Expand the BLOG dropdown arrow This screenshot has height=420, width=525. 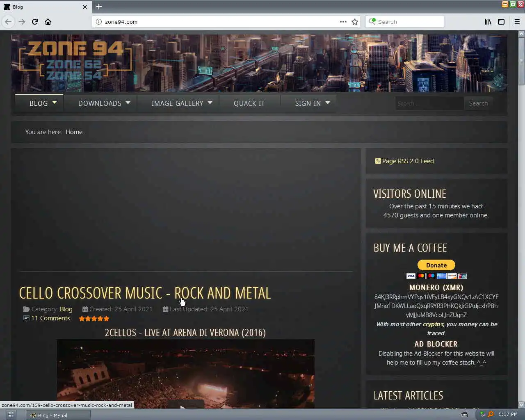pyautogui.click(x=55, y=103)
